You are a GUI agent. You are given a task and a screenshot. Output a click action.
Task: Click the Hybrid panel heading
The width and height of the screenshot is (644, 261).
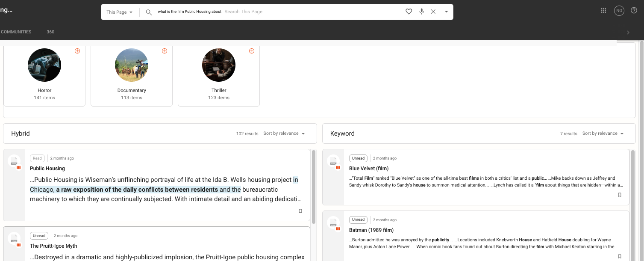pyautogui.click(x=21, y=133)
